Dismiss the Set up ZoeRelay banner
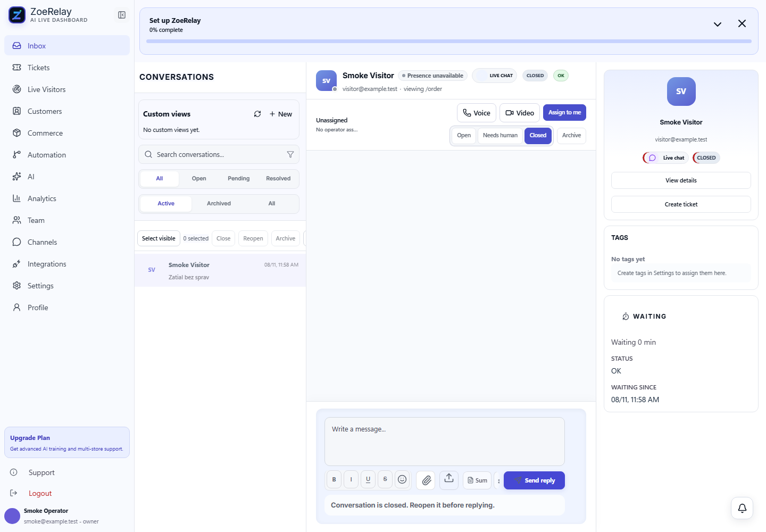766x532 pixels. 742,23
